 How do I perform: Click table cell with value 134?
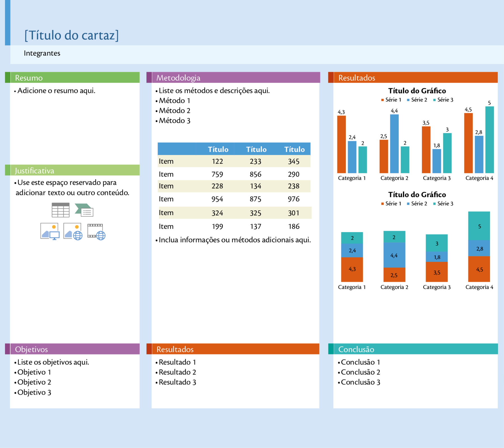tap(255, 186)
